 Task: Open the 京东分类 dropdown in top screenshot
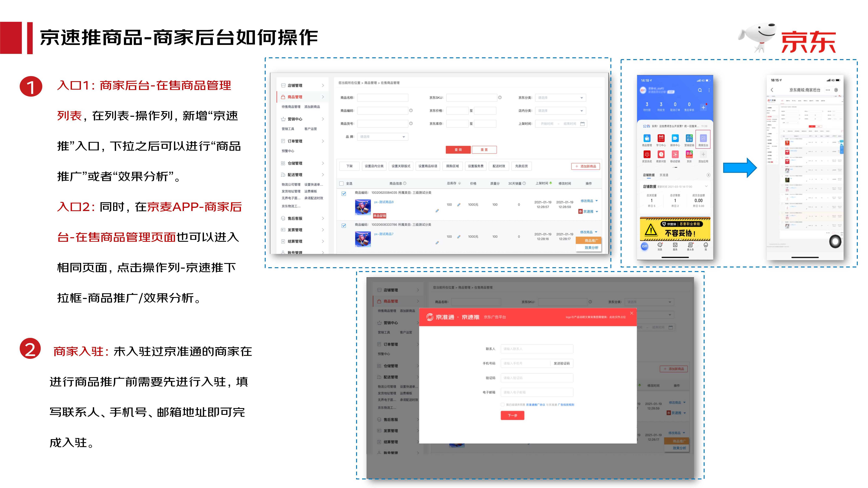tap(560, 98)
